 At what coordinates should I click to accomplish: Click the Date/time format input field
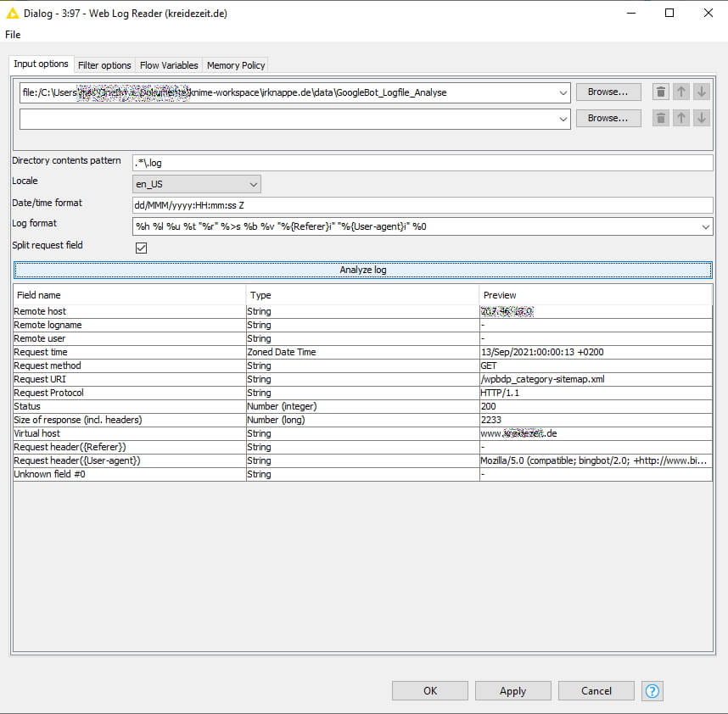click(423, 205)
